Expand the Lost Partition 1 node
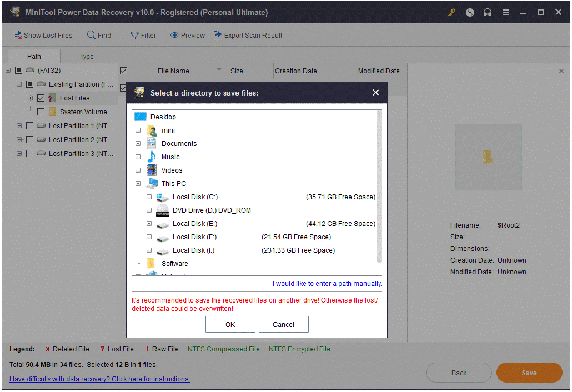This screenshot has width=572, height=392. click(19, 125)
